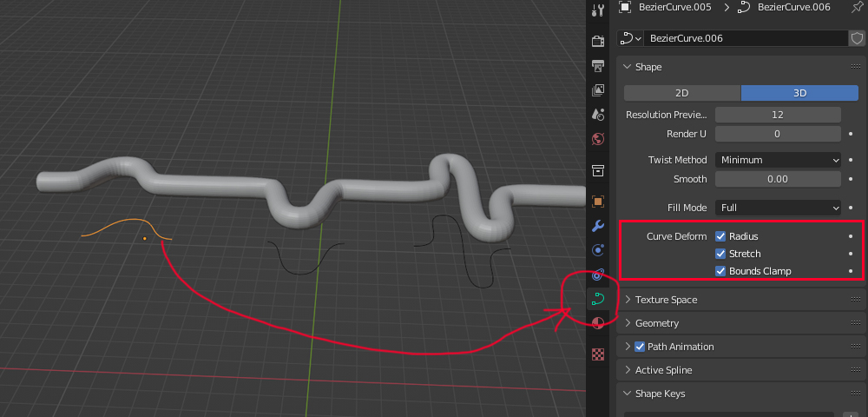868x417 pixels.
Task: Open the Object Data curve tab
Action: [598, 299]
